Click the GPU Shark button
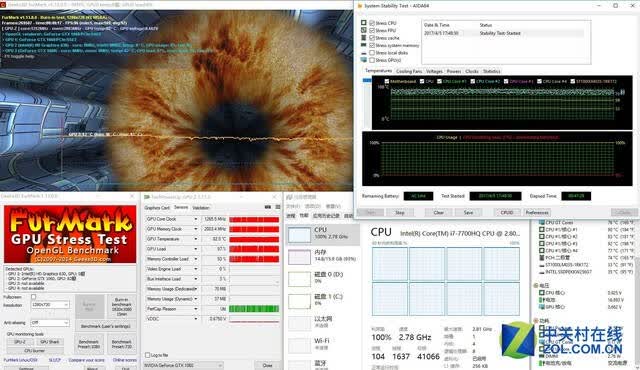 coord(50,342)
